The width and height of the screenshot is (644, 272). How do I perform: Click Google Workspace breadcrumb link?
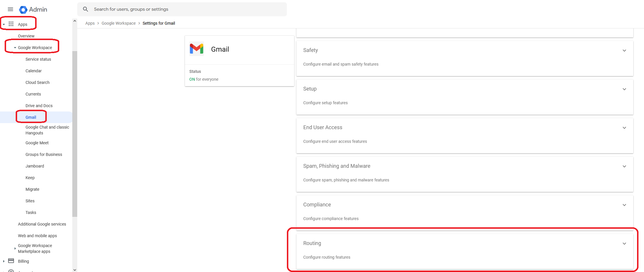(x=118, y=23)
